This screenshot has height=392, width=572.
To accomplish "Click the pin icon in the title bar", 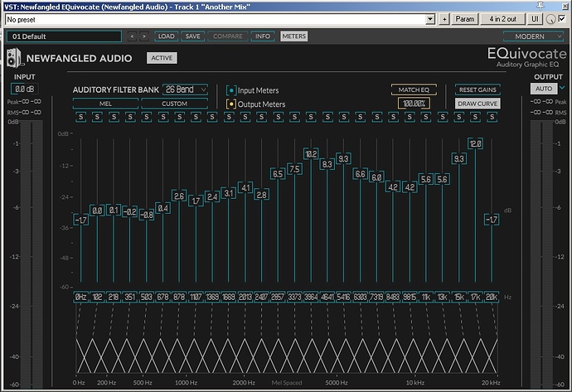I will pos(540,6).
